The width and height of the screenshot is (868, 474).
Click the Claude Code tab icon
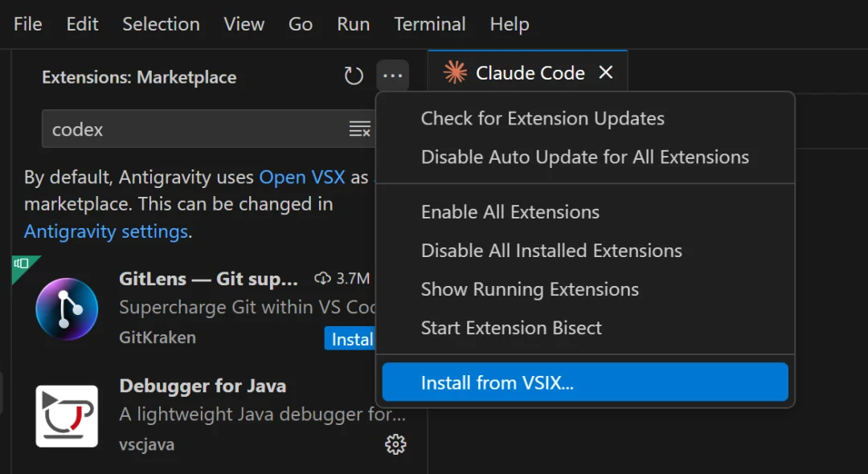point(456,73)
